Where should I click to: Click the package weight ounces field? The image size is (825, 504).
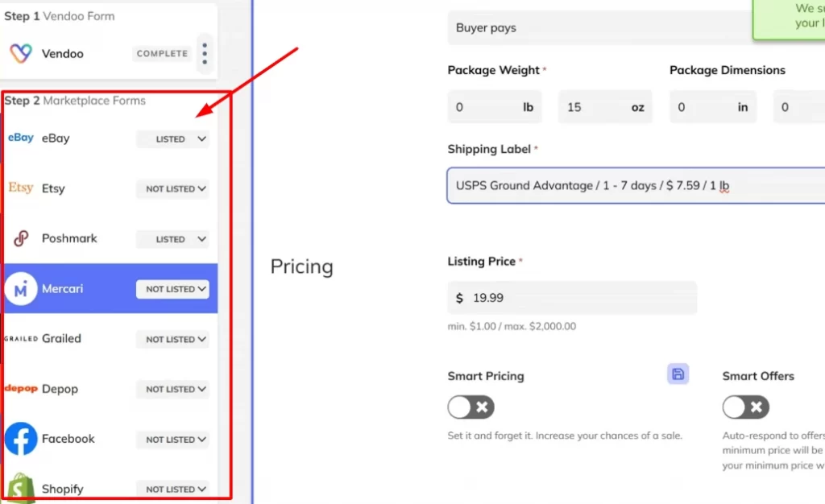[605, 107]
